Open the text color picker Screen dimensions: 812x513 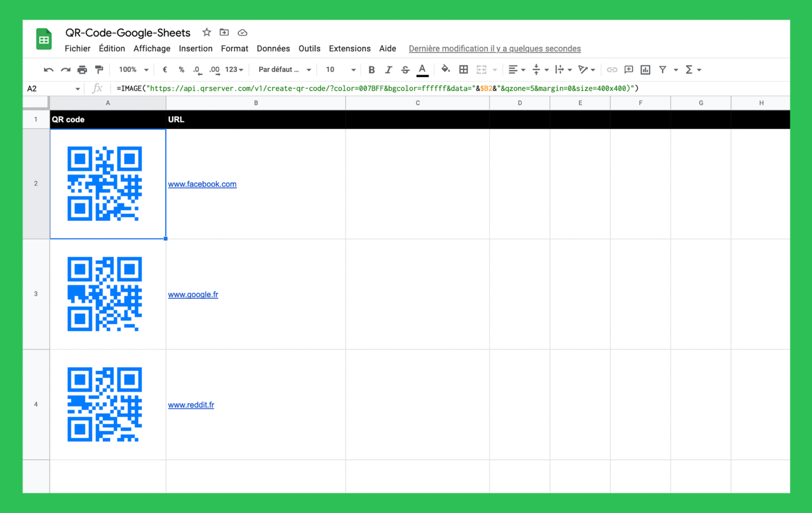(422, 69)
